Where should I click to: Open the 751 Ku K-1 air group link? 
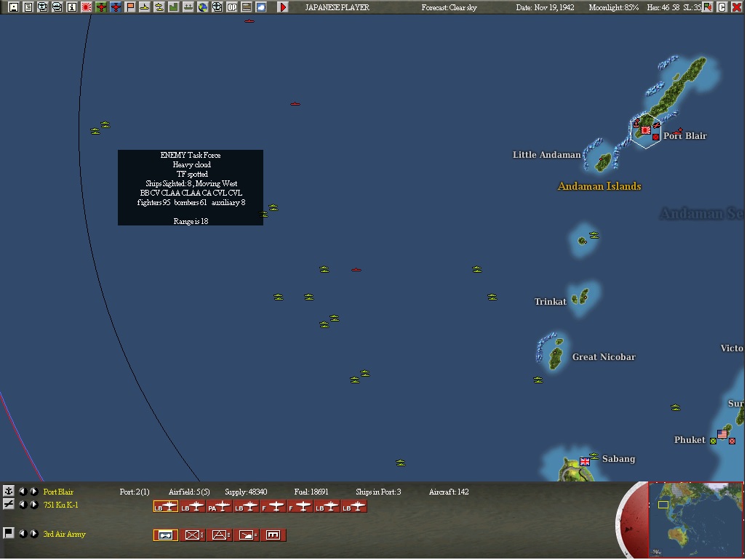pos(60,505)
